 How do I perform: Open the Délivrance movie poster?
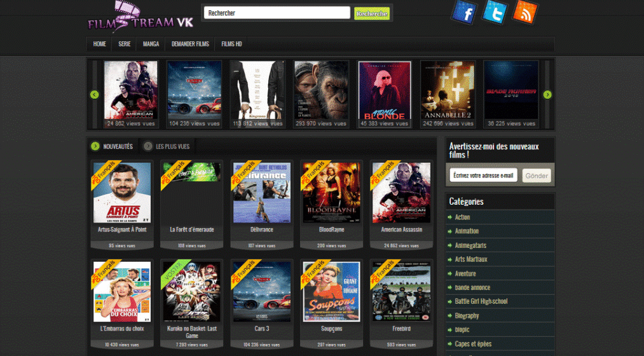[262, 193]
